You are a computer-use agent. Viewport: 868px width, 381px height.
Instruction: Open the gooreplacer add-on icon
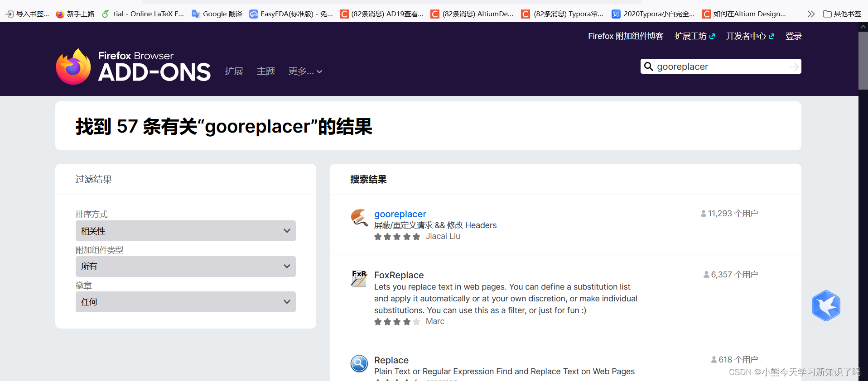[359, 218]
